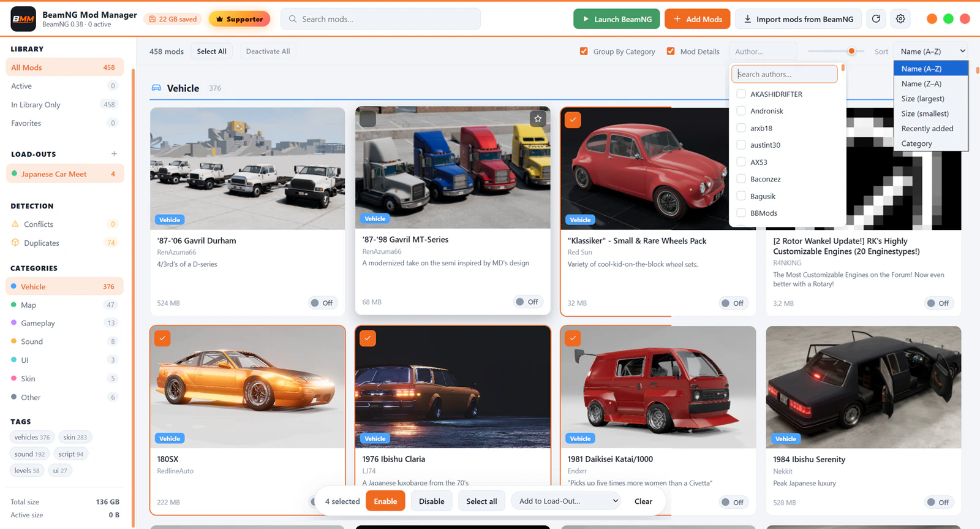
Task: Launch BeamNG
Action: coord(617,19)
